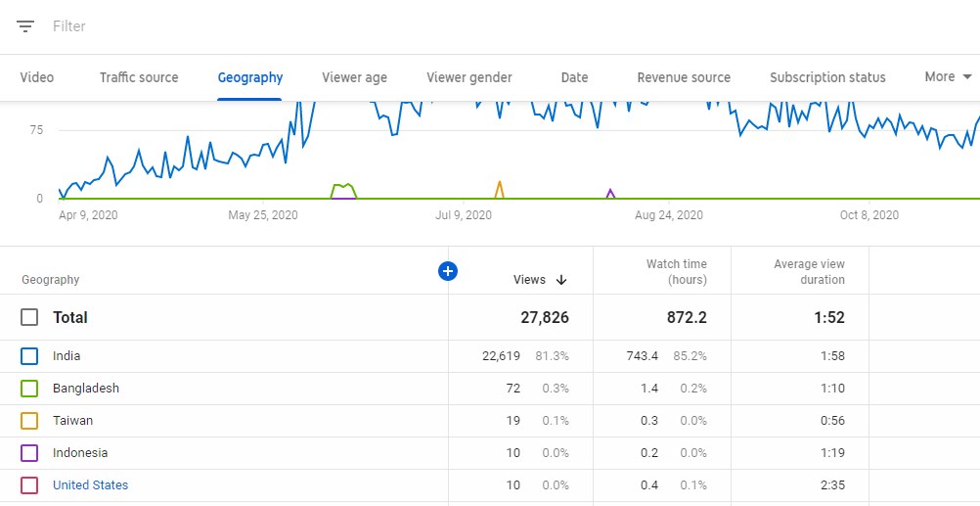Click total watch time 872.2
Screen dimensions: 980x506
pos(687,318)
